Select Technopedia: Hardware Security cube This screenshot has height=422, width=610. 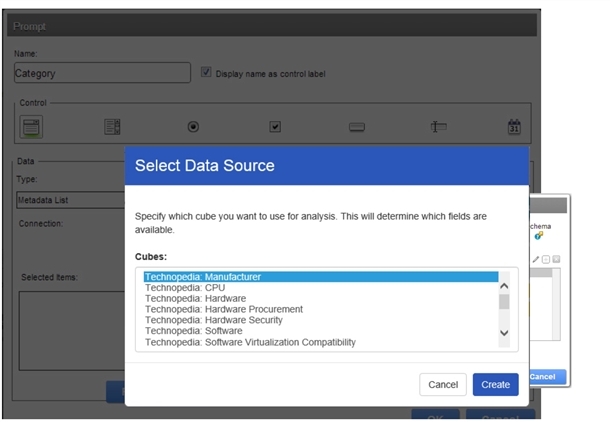click(x=321, y=320)
